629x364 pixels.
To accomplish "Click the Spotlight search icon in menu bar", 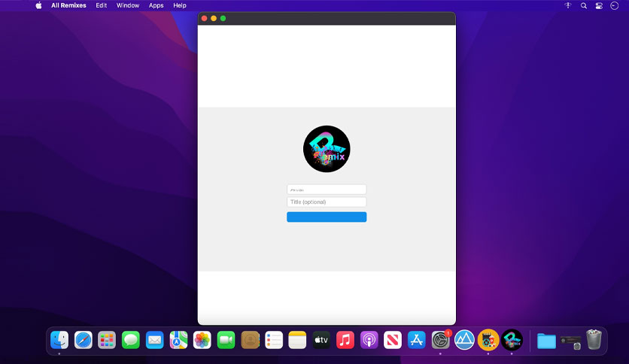I will [x=584, y=5].
